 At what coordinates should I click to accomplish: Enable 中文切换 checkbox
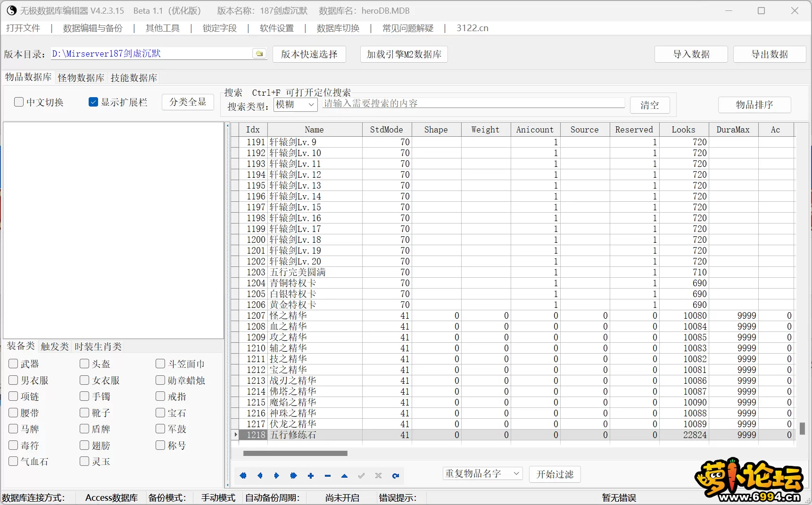tap(19, 102)
